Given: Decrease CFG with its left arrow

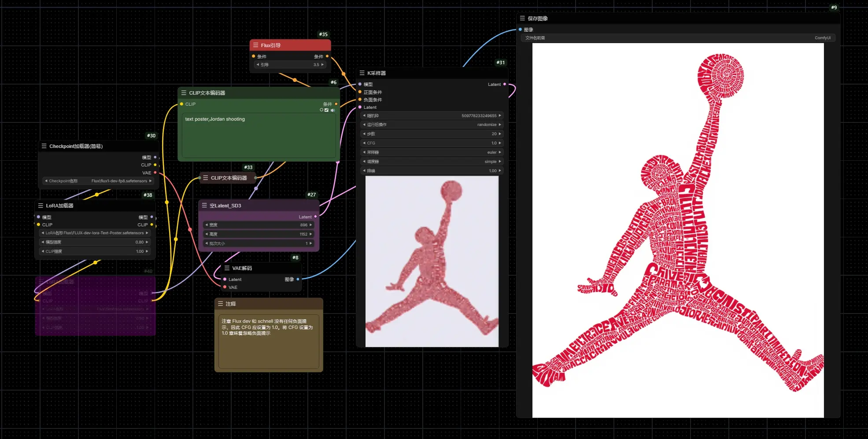Looking at the screenshot, I should coord(364,143).
